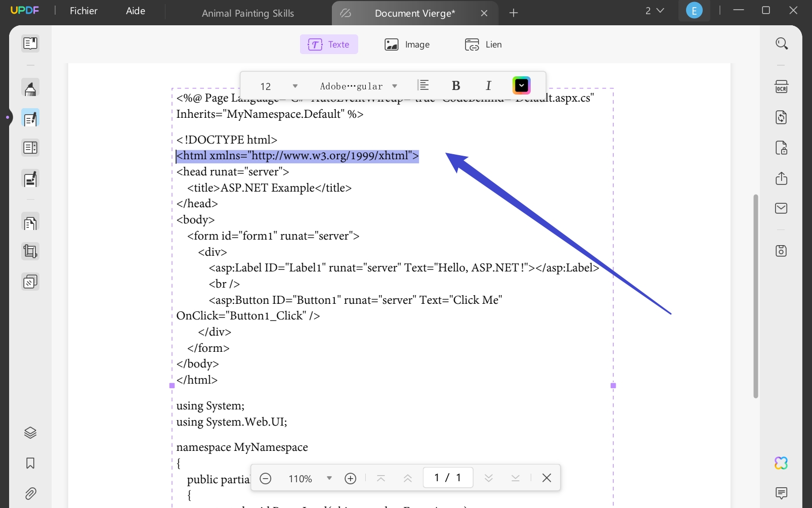Close the page navigation bar
This screenshot has width=812, height=508.
click(547, 478)
